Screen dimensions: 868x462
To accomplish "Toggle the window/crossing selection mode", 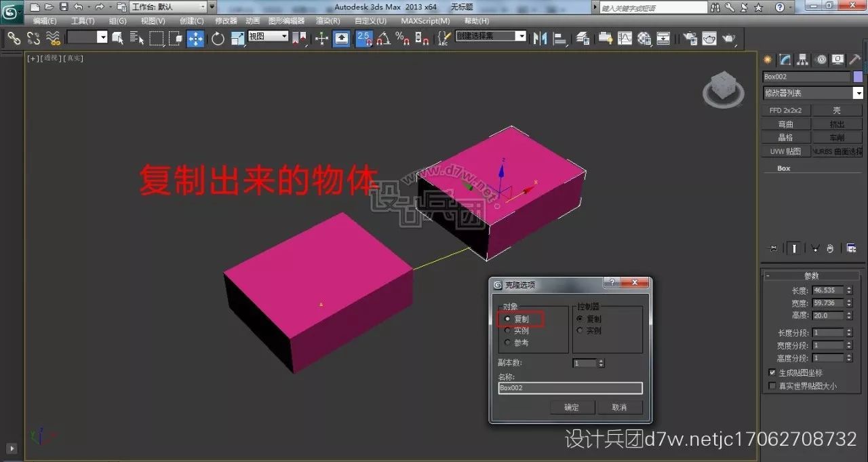I will pyautogui.click(x=176, y=38).
